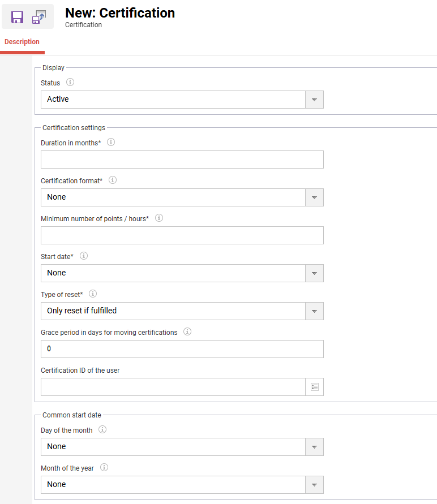Click the Grace period input showing 0
The width and height of the screenshot is (437, 504).
(x=182, y=349)
